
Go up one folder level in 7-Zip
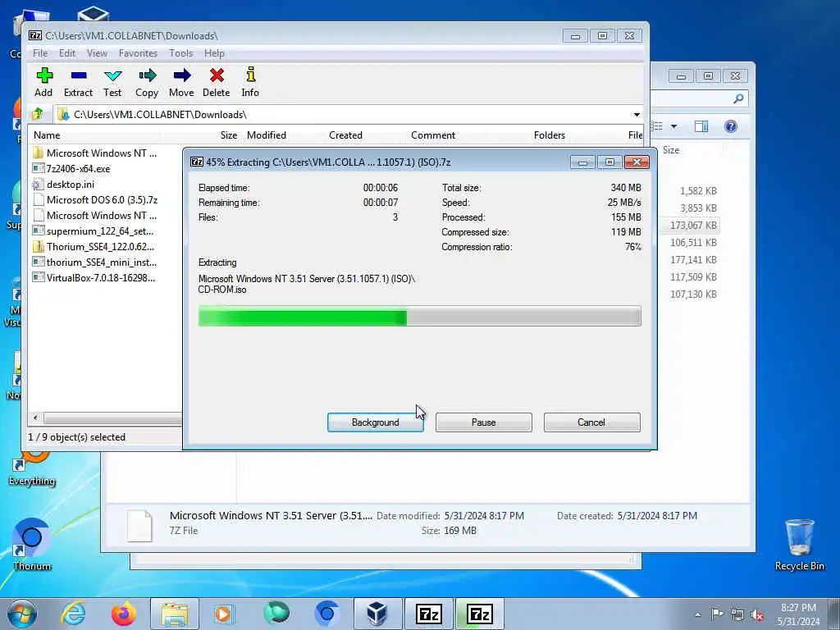point(38,114)
